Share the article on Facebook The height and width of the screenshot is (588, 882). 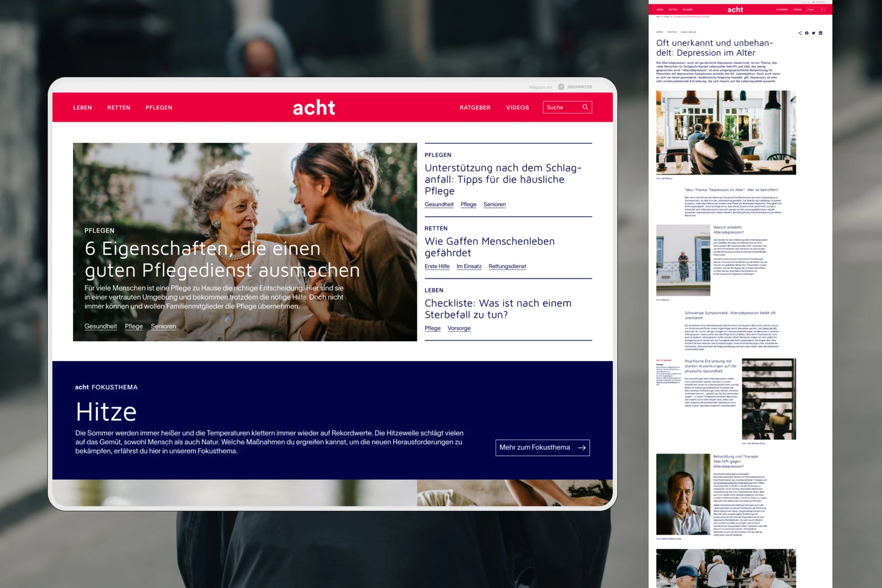click(806, 33)
